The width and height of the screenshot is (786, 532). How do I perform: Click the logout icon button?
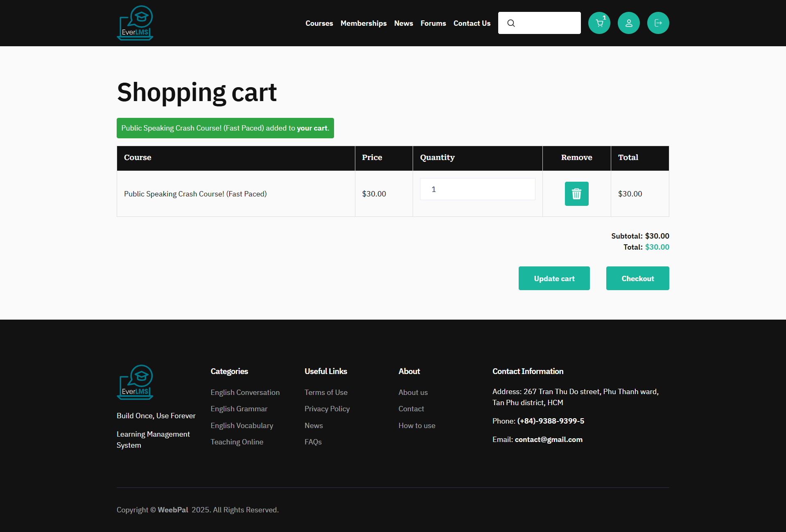(x=658, y=23)
